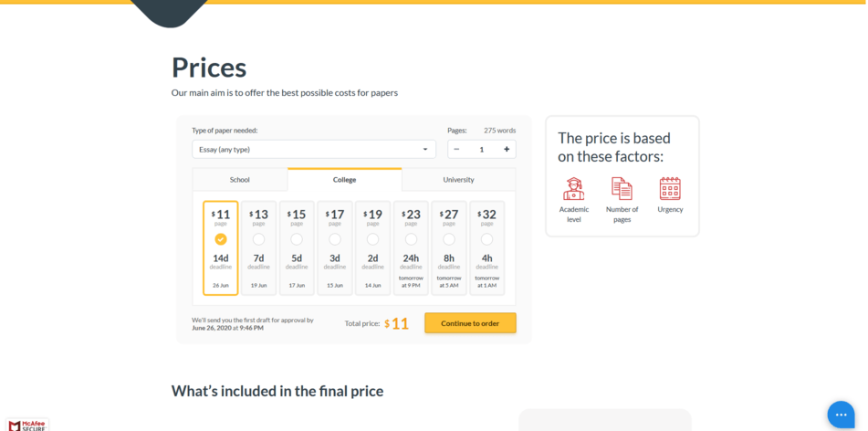Select the College tab
Image resolution: width=868 pixels, height=431 pixels.
[x=344, y=180]
